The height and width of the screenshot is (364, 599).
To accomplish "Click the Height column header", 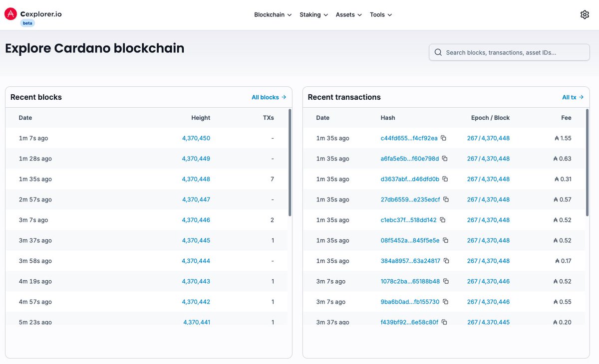I will pos(201,118).
